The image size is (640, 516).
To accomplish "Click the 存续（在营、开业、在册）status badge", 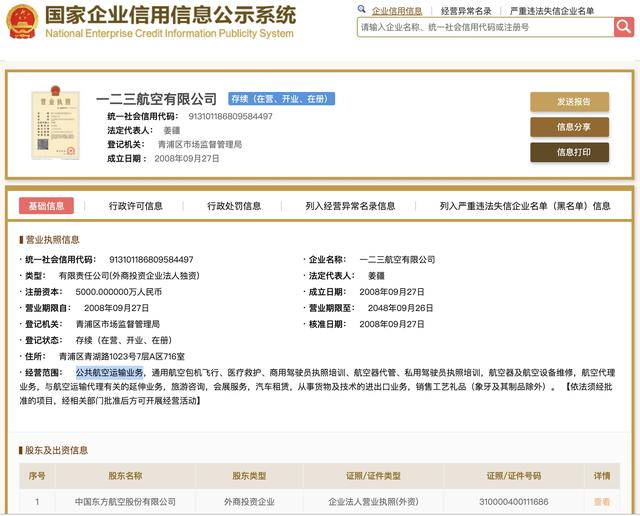I will coord(281,99).
